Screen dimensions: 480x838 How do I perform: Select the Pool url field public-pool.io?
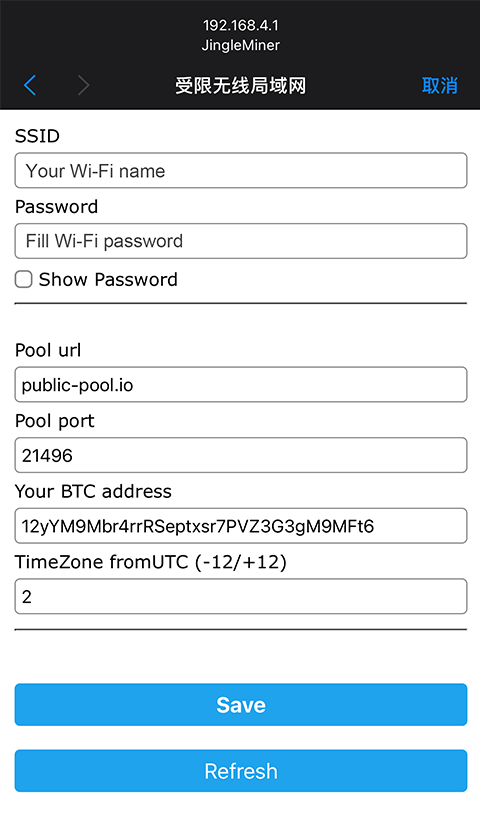click(x=241, y=384)
